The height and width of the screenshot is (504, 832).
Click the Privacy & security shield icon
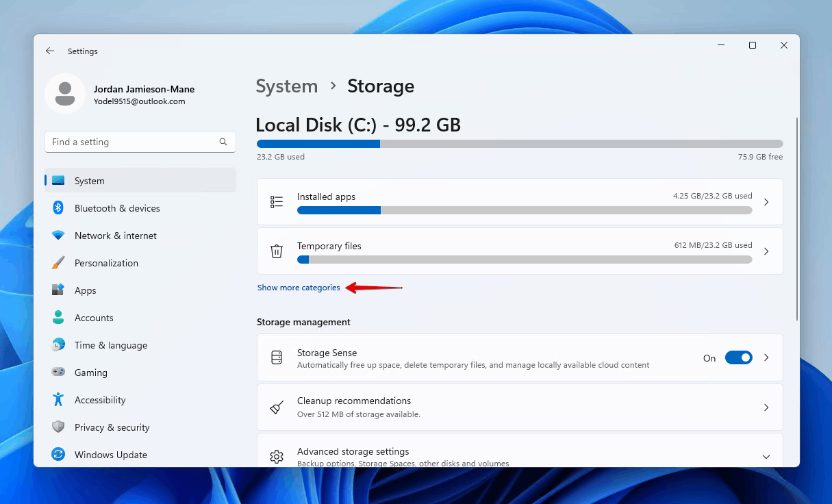pos(58,427)
